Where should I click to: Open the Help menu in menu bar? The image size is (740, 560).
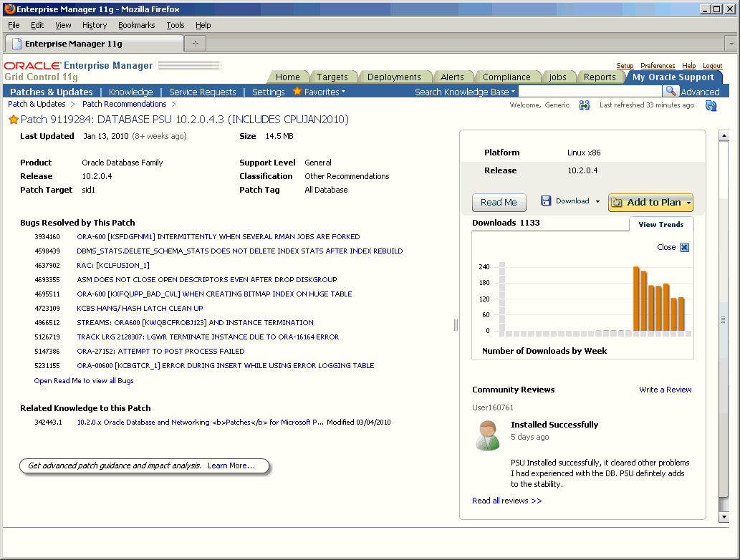(203, 25)
